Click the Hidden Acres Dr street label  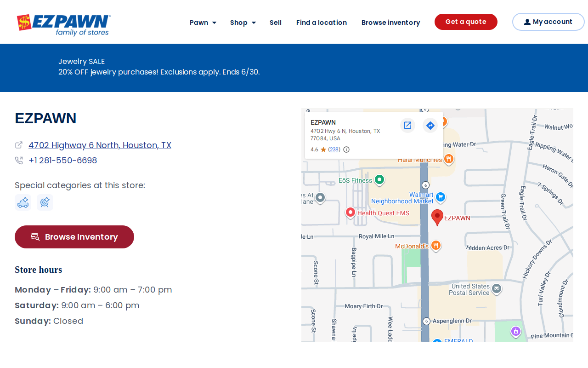coord(488,248)
